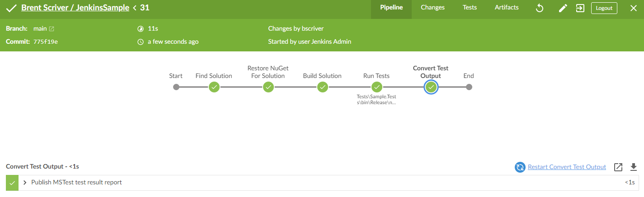The image size is (644, 197).
Task: Click the go to classic icon
Action: point(580,8)
